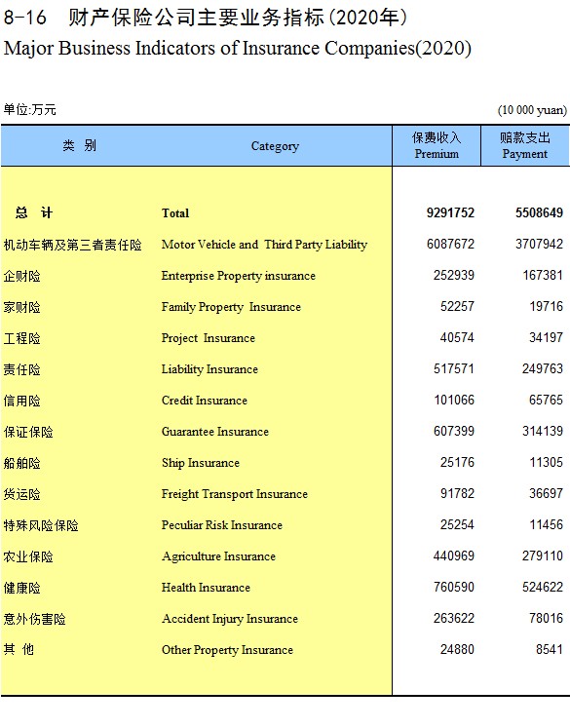Select the Peculiar Risk Insurance label
570x728 pixels.
(x=222, y=525)
